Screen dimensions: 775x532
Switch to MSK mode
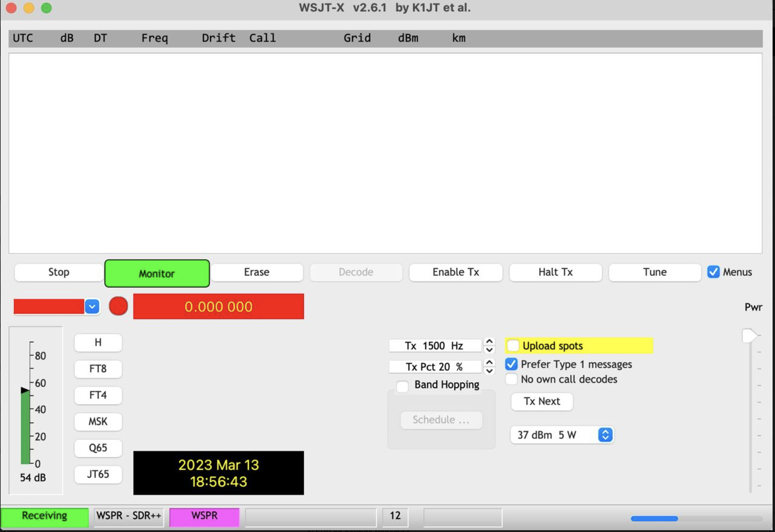click(x=98, y=422)
